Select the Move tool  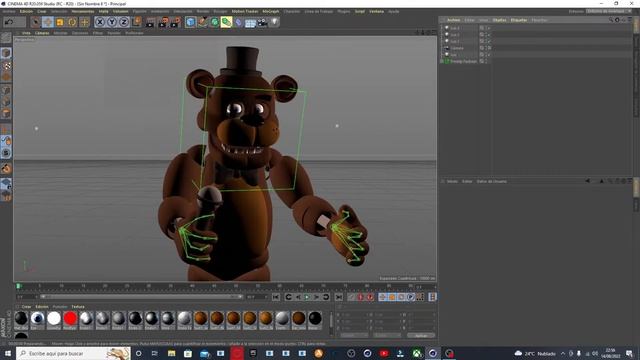coord(48,22)
